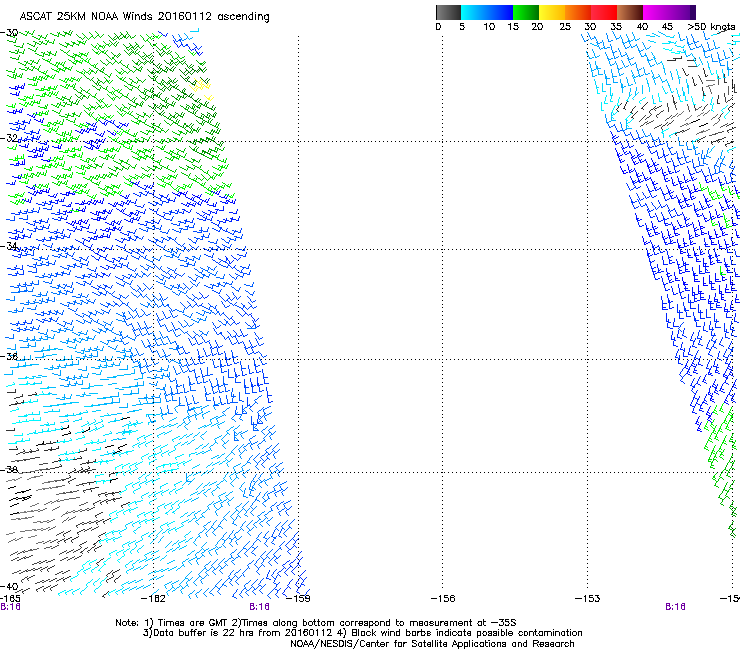Click the '>50 knots' legend label
This screenshot has width=740, height=650.
711,27
